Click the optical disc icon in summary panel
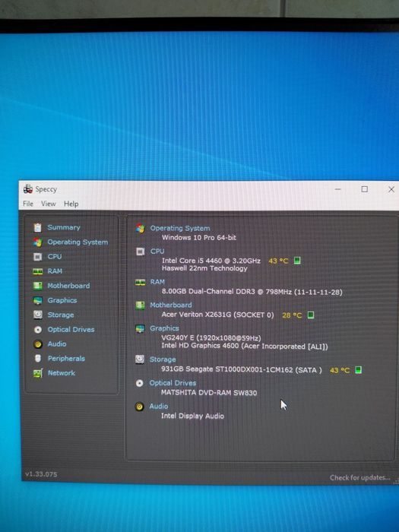The height and width of the screenshot is (532, 399). pyautogui.click(x=139, y=383)
